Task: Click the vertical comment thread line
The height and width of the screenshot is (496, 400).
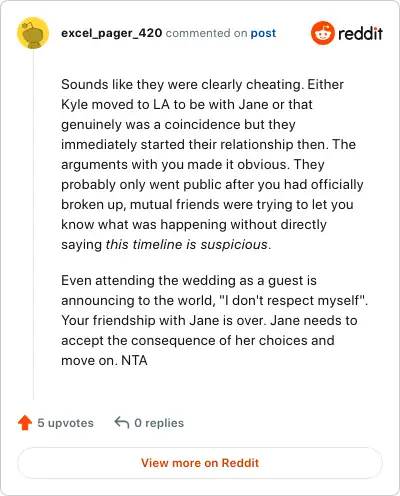Action: coord(33,224)
